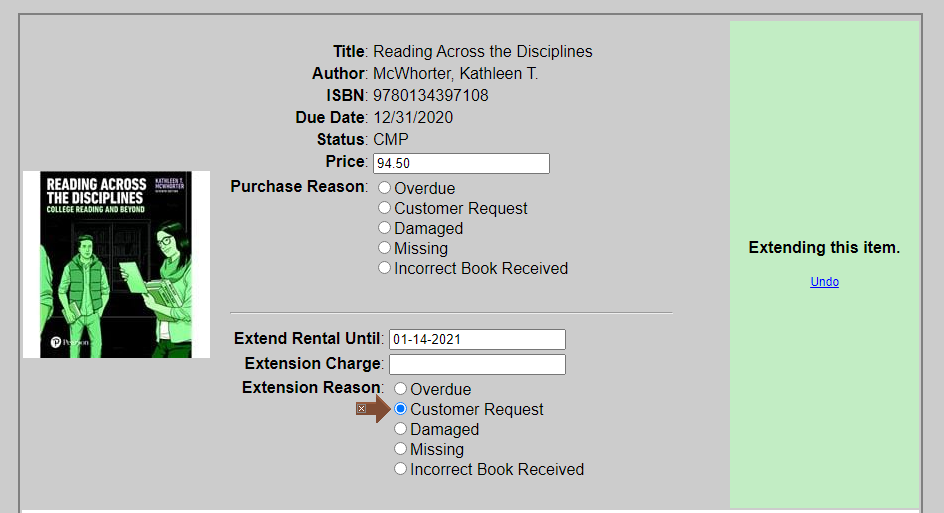Image resolution: width=944 pixels, height=513 pixels.
Task: Click the small X icon beside the arrow
Action: 361,409
